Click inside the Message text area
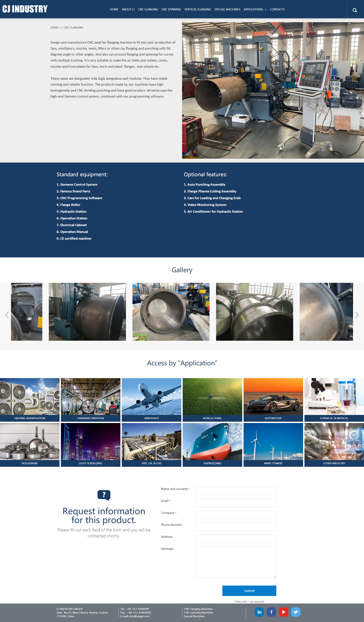364x622 pixels. click(235, 562)
